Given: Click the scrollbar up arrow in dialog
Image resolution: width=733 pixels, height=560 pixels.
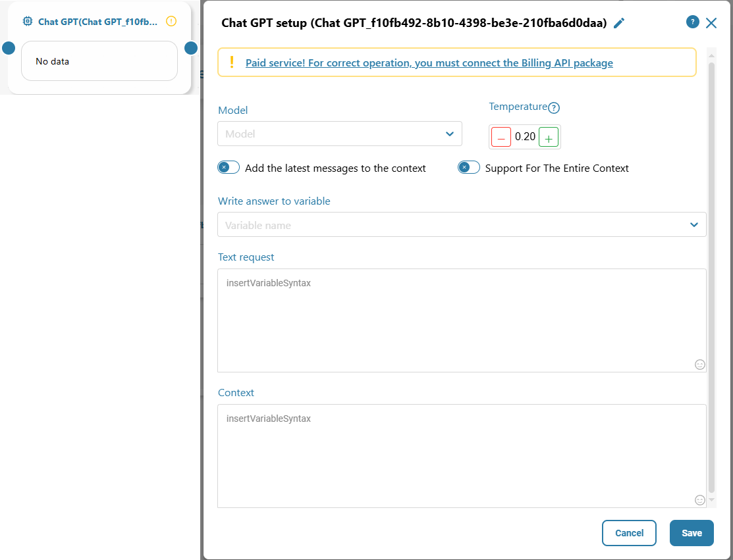Looking at the screenshot, I should 711,55.
